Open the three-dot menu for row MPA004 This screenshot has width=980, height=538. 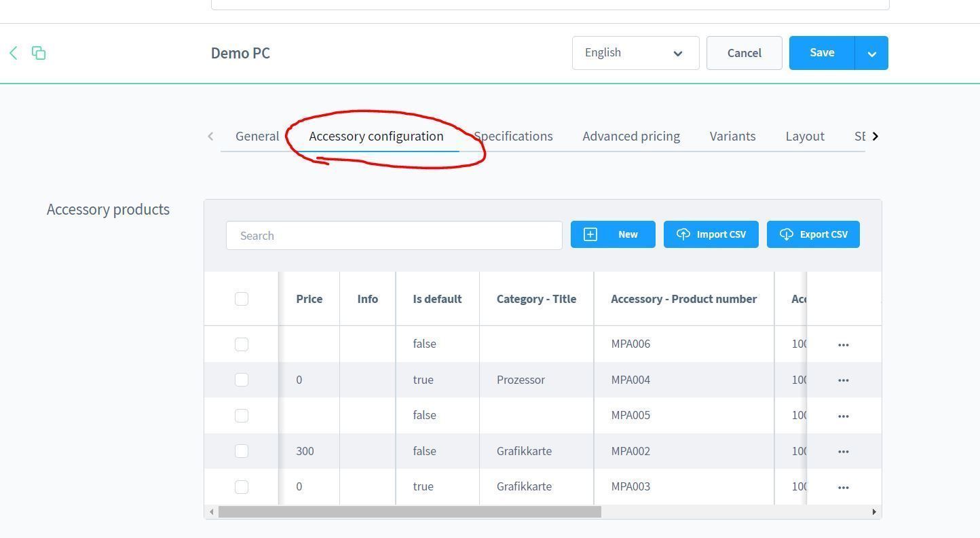pyautogui.click(x=843, y=380)
